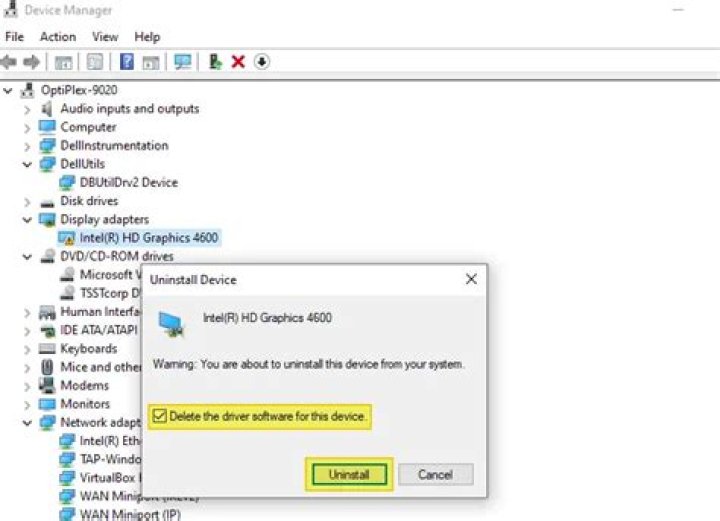Open the Help menu
Viewport: 720px width, 521px height.
tap(147, 37)
